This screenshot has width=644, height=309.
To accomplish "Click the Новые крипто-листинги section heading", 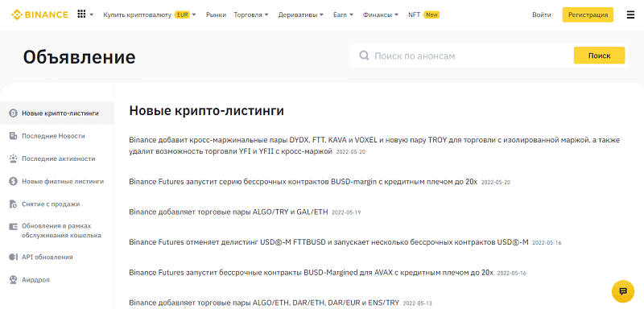I will (206, 110).
